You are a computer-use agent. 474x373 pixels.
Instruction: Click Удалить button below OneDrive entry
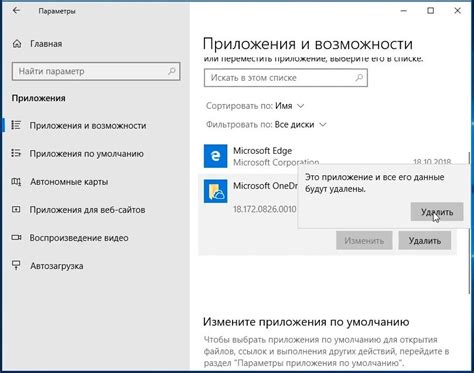click(x=425, y=241)
